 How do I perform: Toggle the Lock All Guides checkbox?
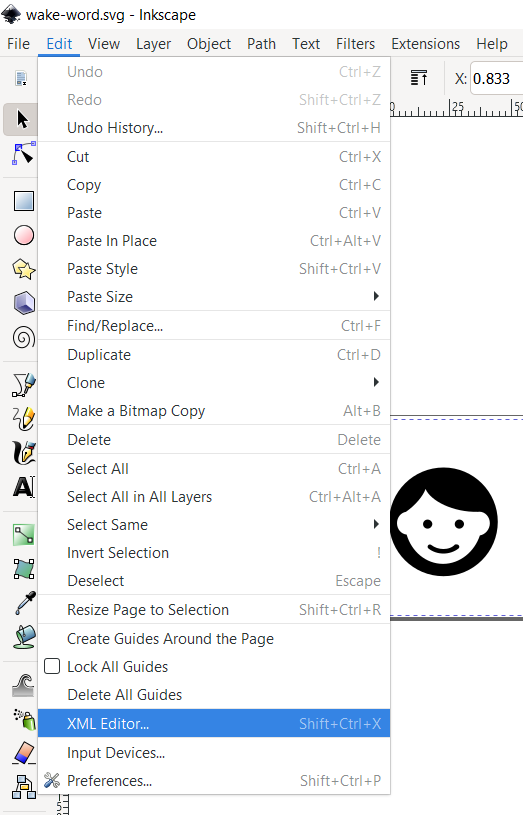[x=52, y=666]
